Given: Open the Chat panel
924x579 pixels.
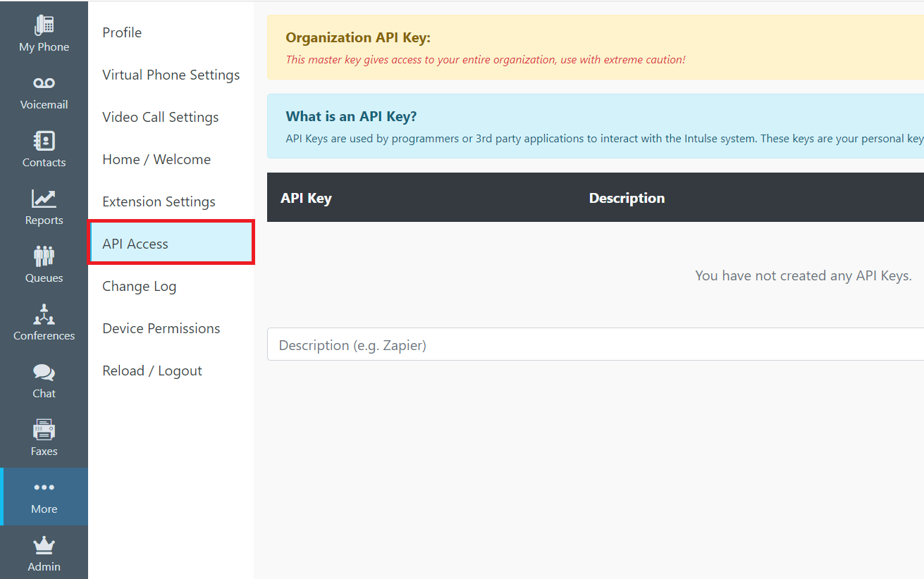Looking at the screenshot, I should (x=44, y=379).
